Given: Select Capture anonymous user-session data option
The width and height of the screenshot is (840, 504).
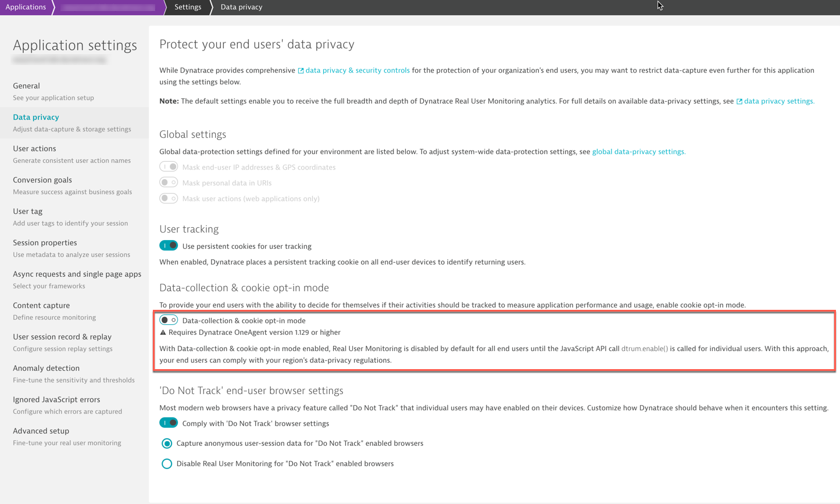Looking at the screenshot, I should pyautogui.click(x=167, y=444).
